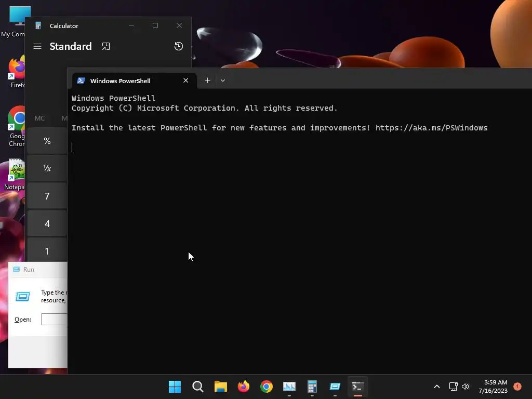Click the 4 key in Calculator
The image size is (532, 399).
[x=47, y=223]
